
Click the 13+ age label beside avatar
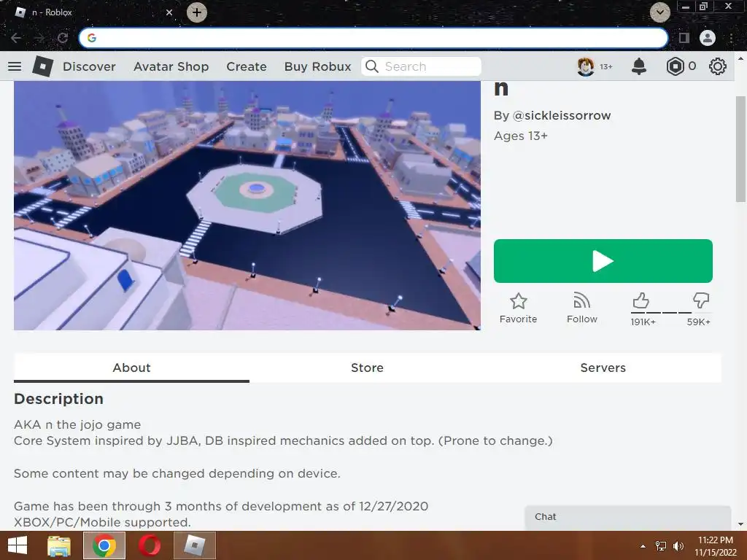tap(606, 66)
